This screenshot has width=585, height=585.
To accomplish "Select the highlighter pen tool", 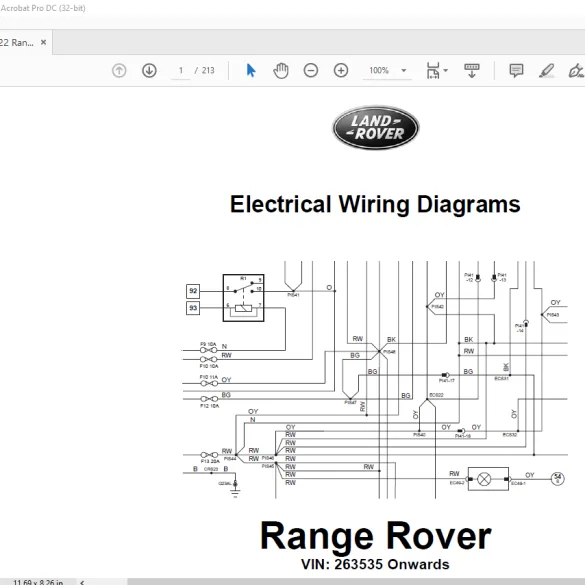I will pos(547,71).
